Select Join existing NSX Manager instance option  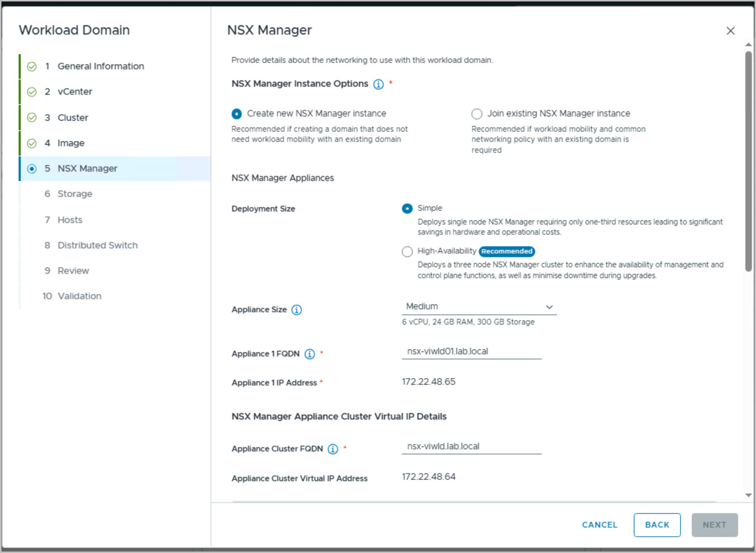[x=477, y=114]
